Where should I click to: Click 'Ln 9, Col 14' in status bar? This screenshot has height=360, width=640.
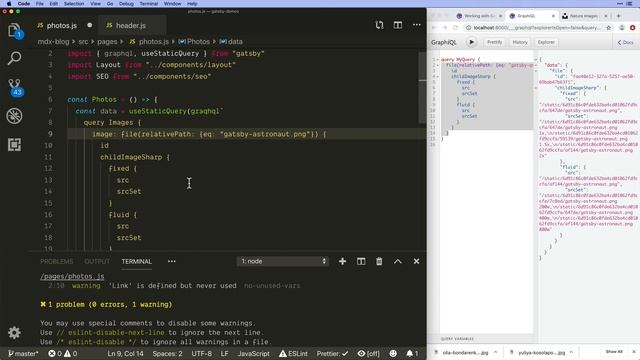click(125, 353)
